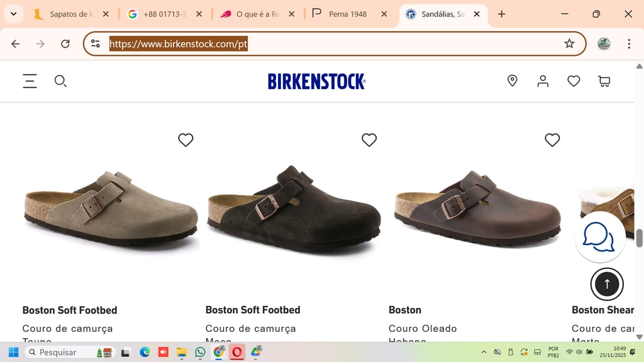The height and width of the screenshot is (362, 644).
Task: Close the 'Sandálias' tab
Action: pyautogui.click(x=477, y=14)
